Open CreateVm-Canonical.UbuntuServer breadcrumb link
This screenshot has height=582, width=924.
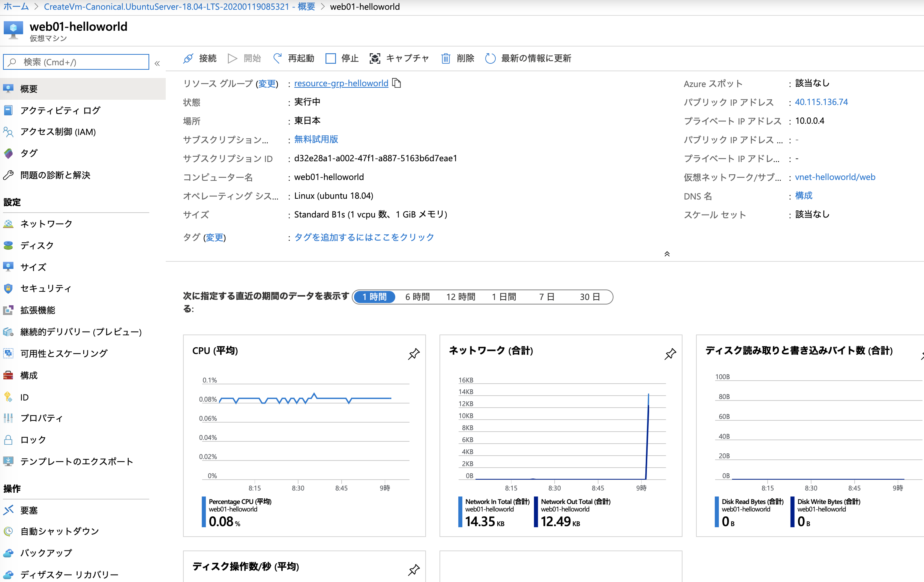179,6
